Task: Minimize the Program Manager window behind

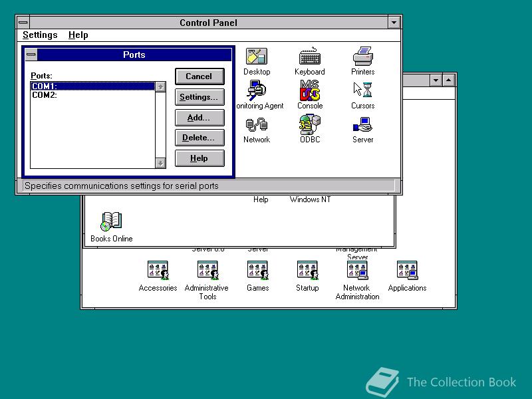Action: [436, 80]
